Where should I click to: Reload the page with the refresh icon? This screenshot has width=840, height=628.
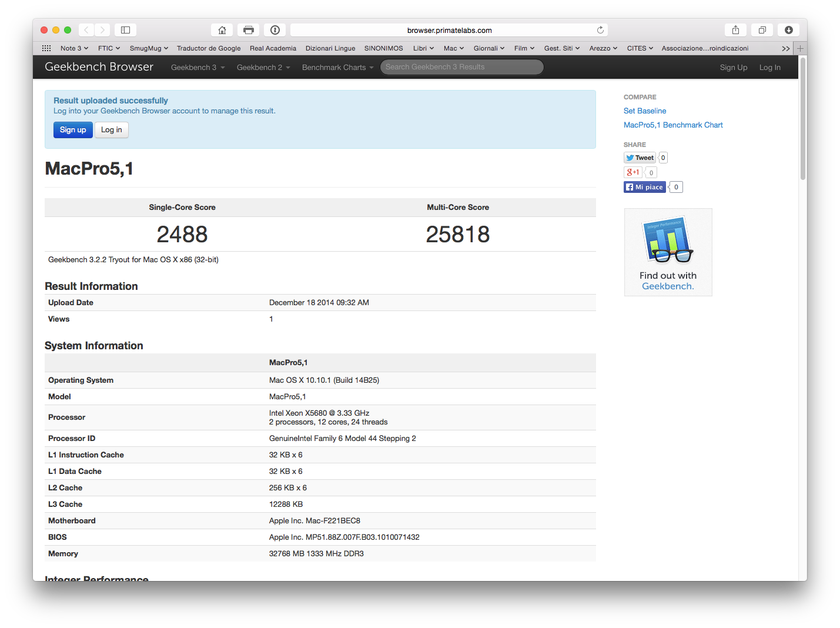(600, 30)
